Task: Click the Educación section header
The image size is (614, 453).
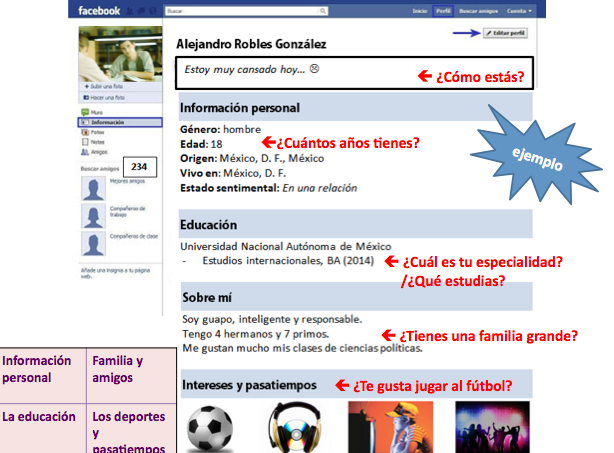Action: click(356, 224)
